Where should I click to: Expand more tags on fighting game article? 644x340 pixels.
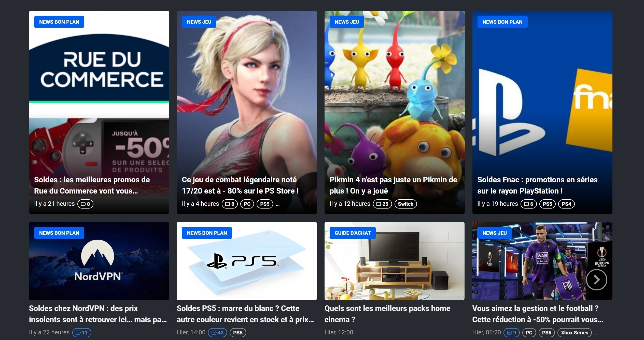click(x=278, y=204)
